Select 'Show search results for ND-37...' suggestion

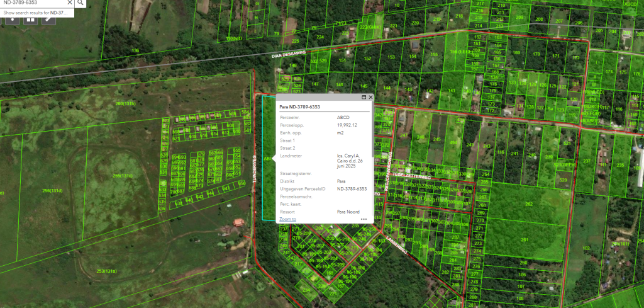click(35, 13)
